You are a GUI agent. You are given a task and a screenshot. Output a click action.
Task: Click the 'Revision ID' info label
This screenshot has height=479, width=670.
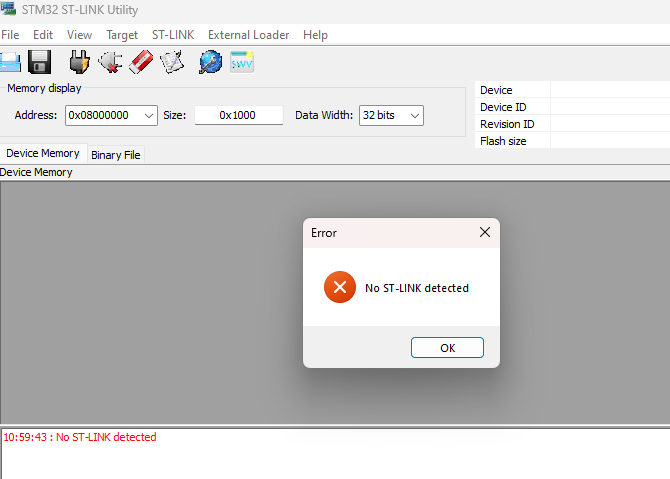pos(507,124)
